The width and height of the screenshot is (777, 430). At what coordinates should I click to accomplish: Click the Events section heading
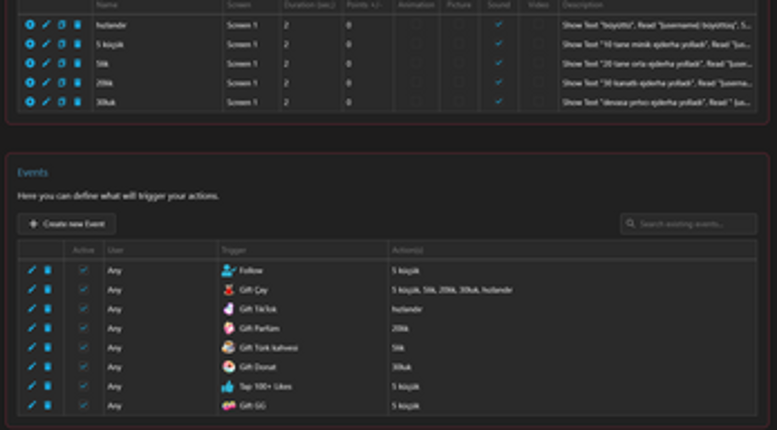click(33, 172)
